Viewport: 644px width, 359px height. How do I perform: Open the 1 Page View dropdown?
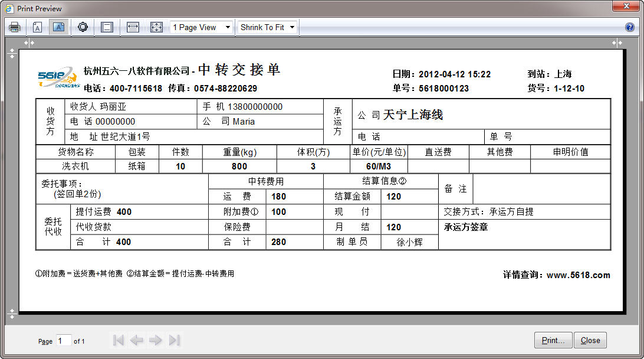(201, 27)
